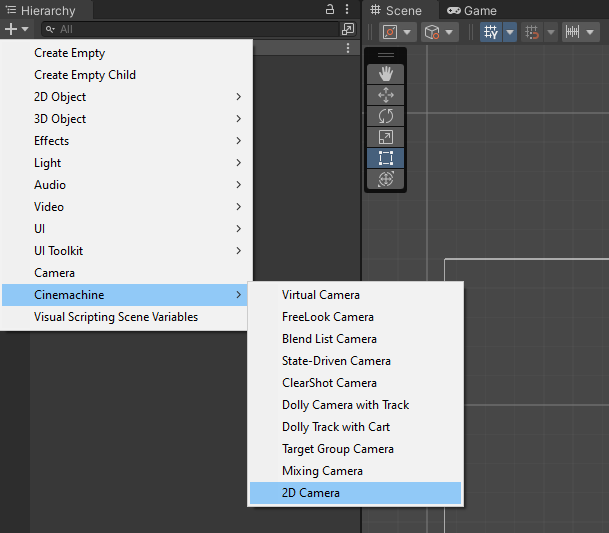Create a Target Group Camera

(355, 449)
